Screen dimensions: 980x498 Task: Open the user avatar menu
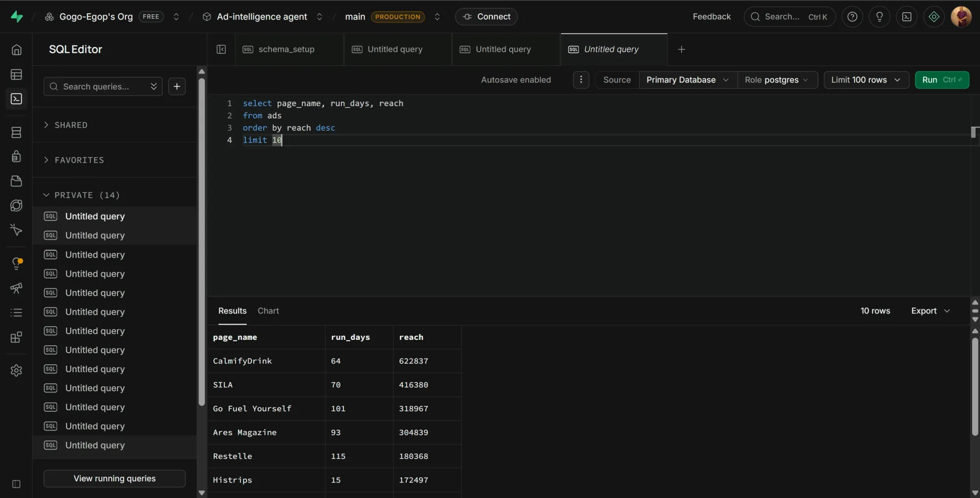(x=961, y=17)
